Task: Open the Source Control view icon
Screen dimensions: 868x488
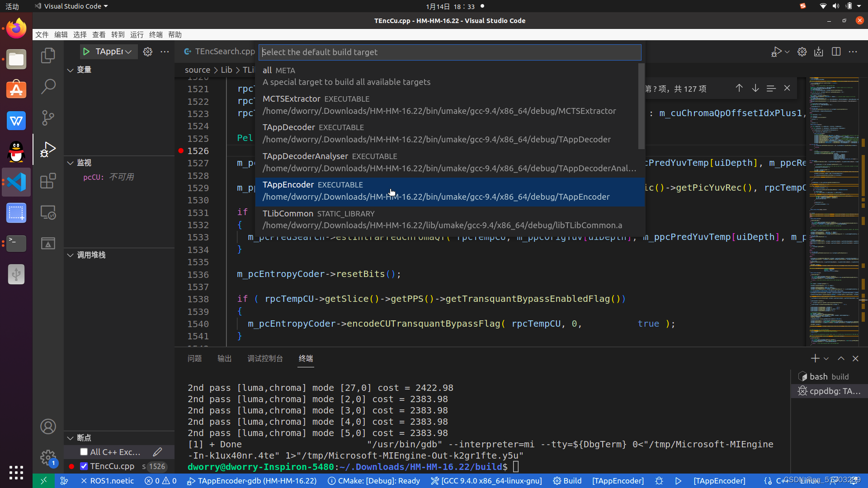Action: [48, 117]
